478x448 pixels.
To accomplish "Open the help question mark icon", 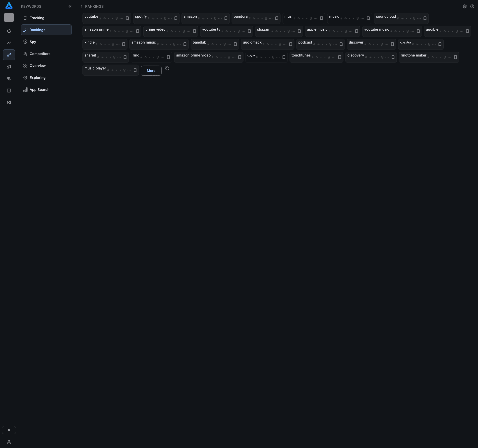I will point(472,6).
